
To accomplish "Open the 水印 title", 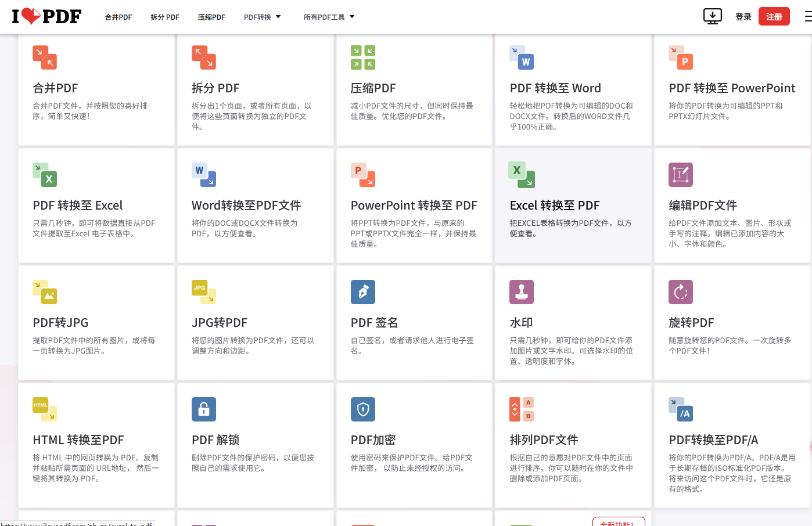I will (521, 323).
